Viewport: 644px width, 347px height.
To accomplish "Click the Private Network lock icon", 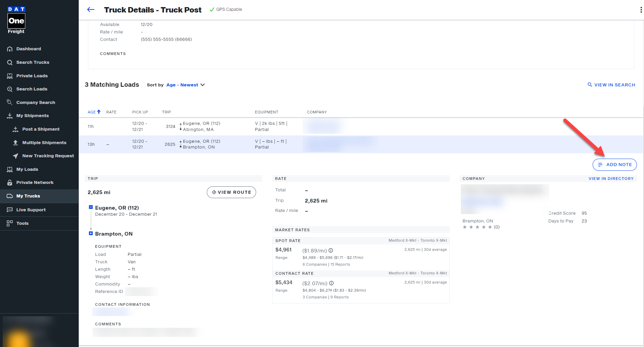I will (x=10, y=183).
